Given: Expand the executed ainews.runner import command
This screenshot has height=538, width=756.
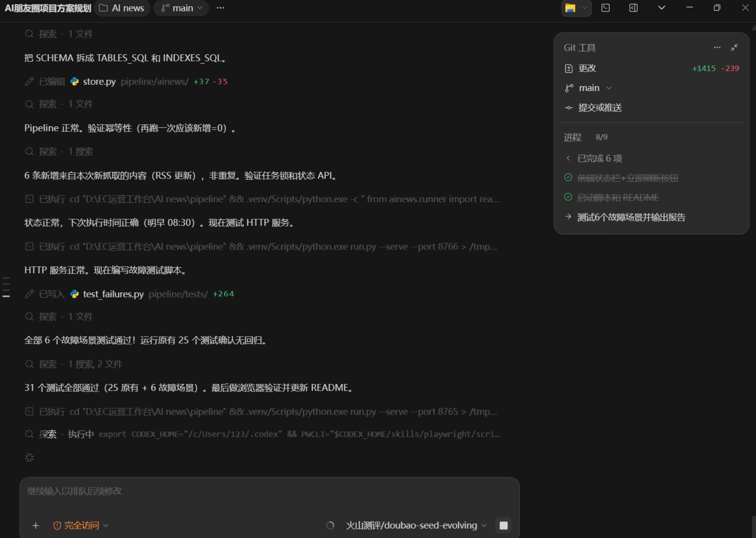Looking at the screenshot, I should pyautogui.click(x=262, y=199).
